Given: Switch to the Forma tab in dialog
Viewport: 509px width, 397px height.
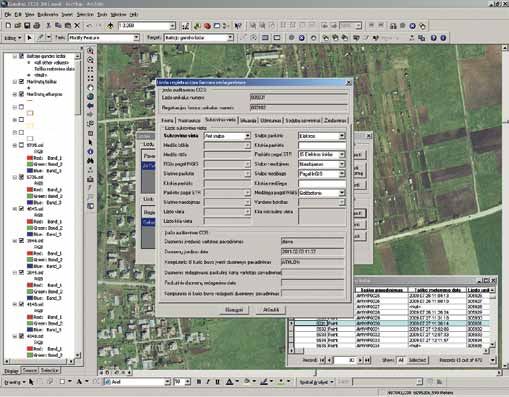Looking at the screenshot, I should (x=167, y=120).
